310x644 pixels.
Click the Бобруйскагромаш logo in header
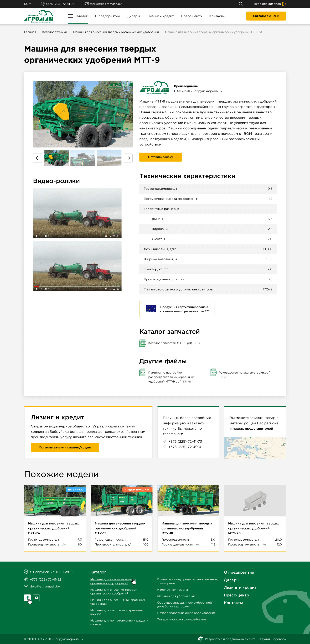39,16
